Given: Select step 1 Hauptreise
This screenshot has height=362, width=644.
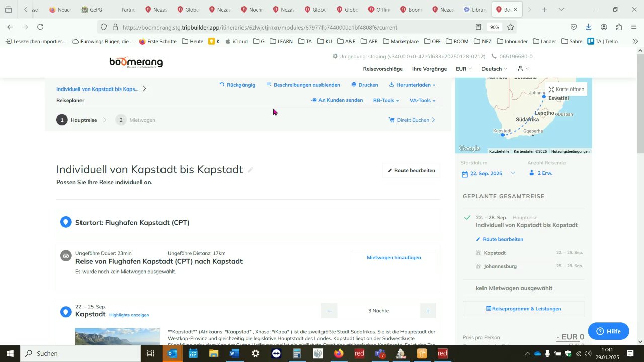Looking at the screenshot, I should point(77,120).
